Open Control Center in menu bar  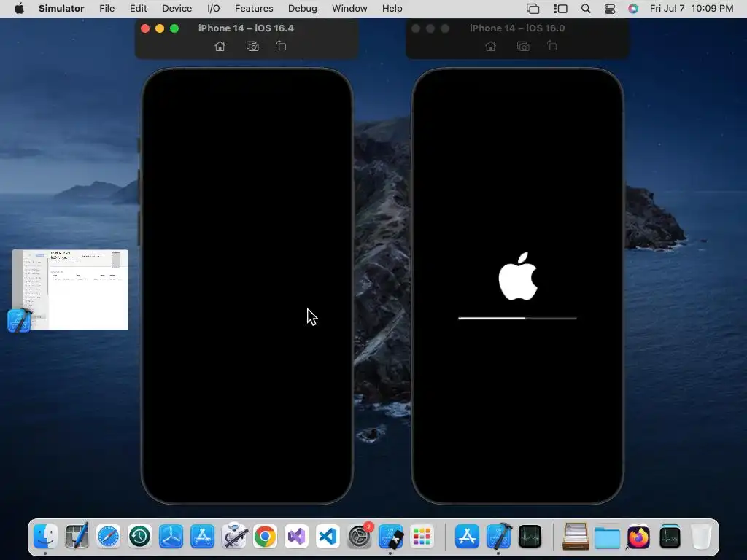[x=610, y=9]
